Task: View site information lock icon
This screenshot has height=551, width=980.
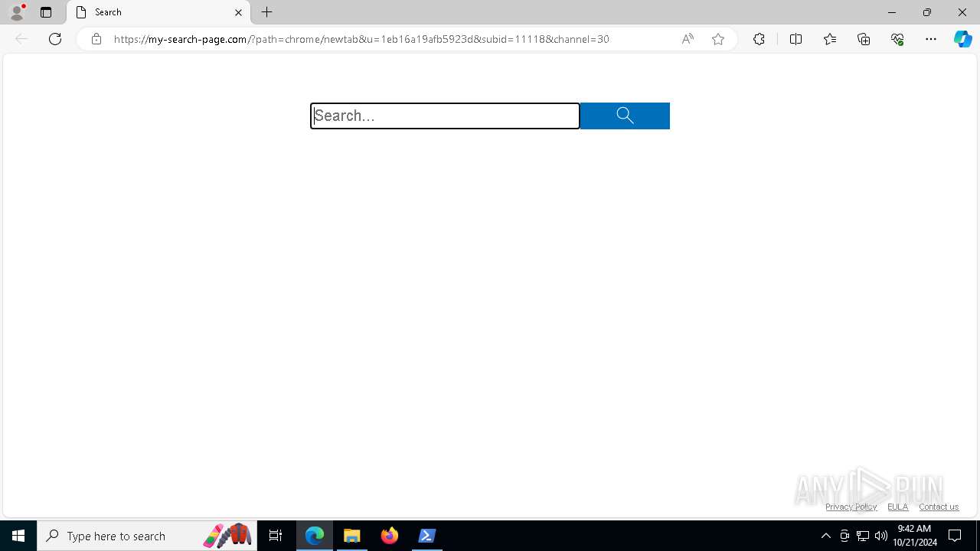Action: click(x=96, y=39)
